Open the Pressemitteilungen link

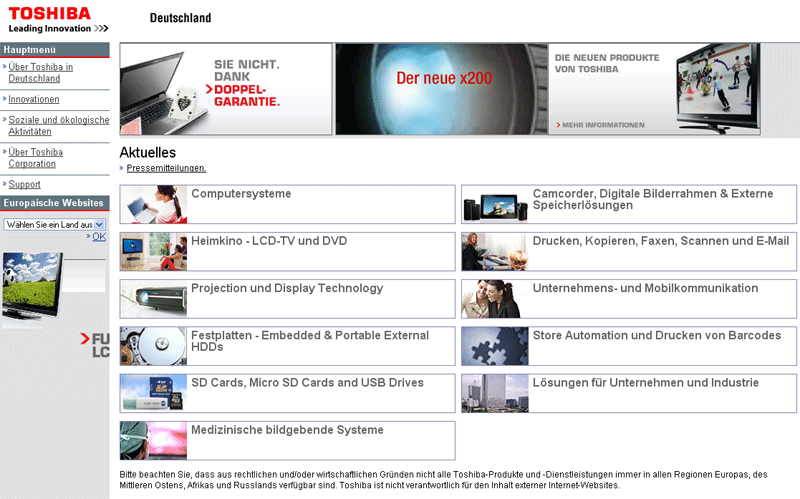click(166, 168)
